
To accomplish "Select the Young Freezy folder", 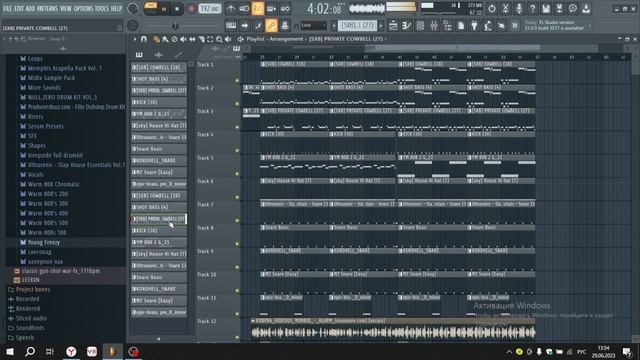I will click(x=44, y=242).
